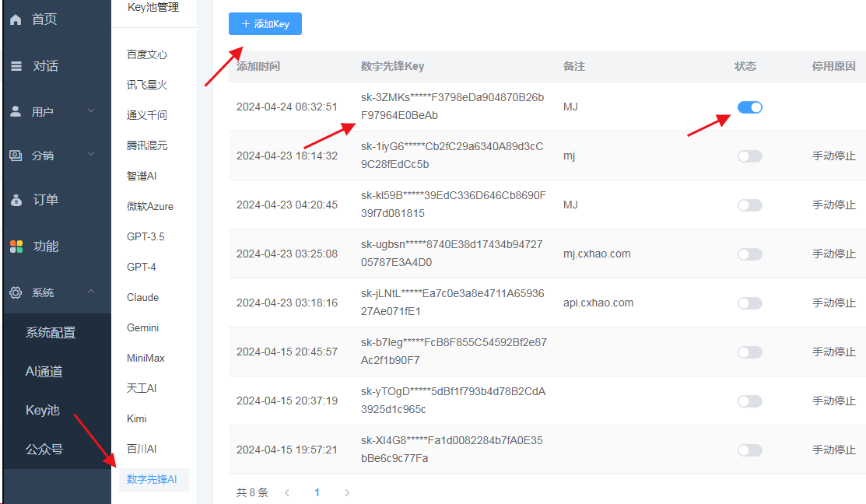
Task: Click the note mj.cxhao.com cell
Action: click(x=597, y=254)
